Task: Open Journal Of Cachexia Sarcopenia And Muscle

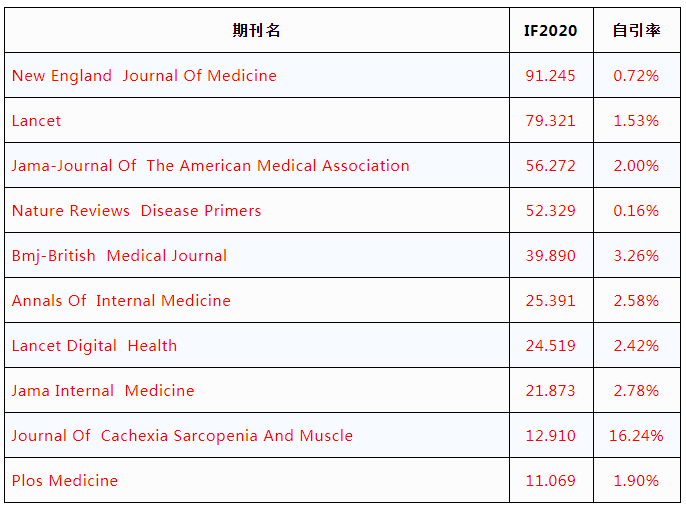Action: point(182,436)
